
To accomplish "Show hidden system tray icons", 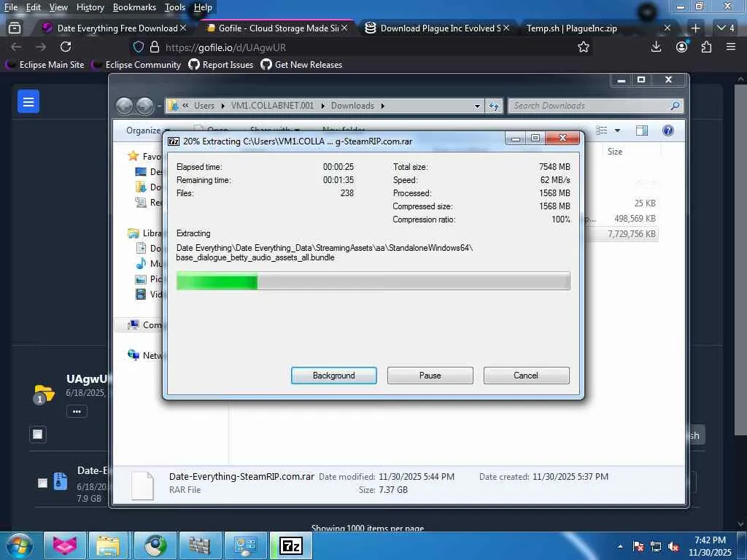I will [x=620, y=546].
